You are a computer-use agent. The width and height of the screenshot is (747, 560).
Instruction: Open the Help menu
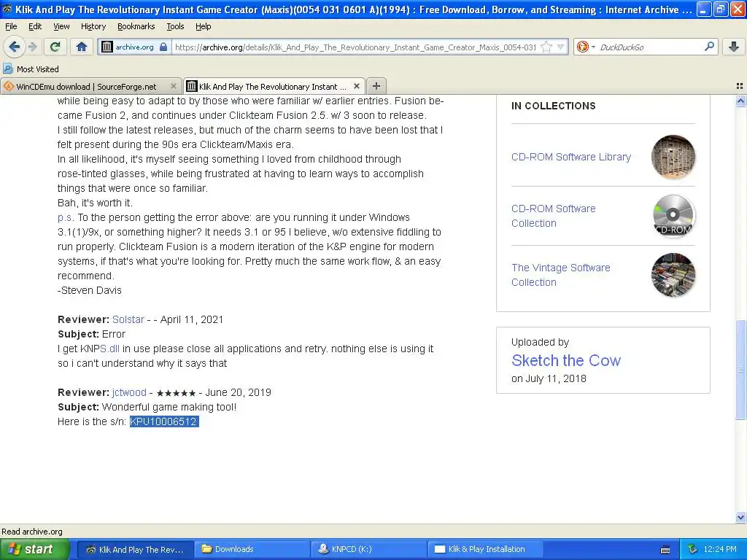[x=204, y=27]
